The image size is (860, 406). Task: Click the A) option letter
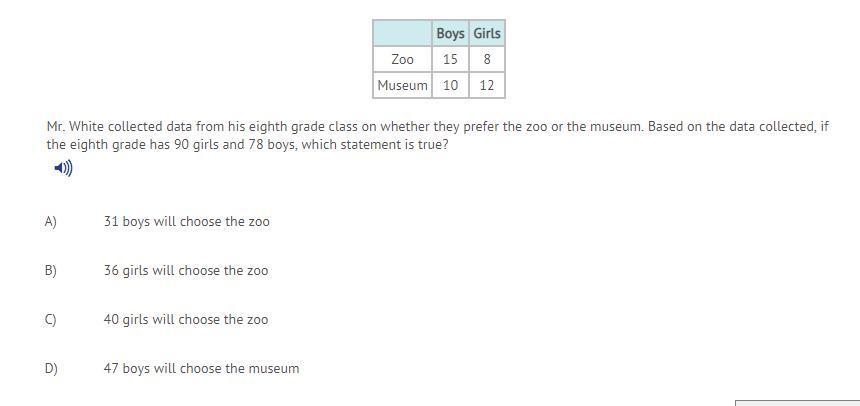point(51,222)
